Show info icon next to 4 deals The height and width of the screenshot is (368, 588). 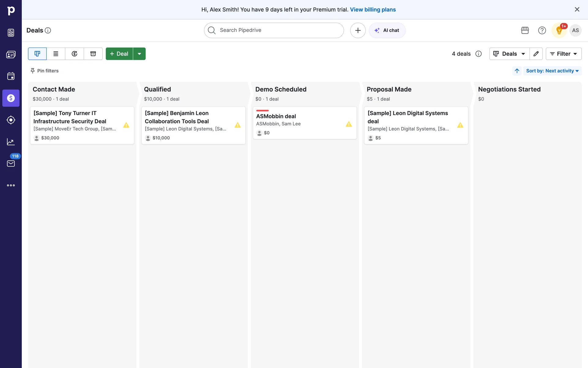[478, 54]
